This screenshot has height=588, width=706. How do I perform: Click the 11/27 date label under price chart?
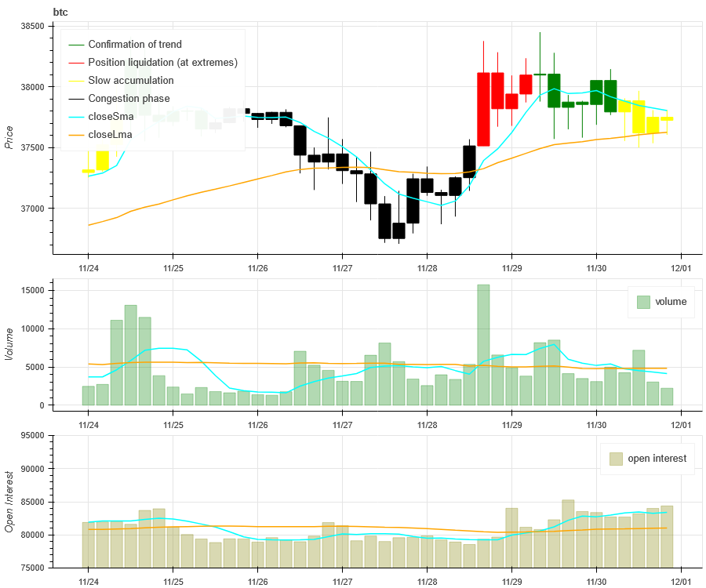342,269
